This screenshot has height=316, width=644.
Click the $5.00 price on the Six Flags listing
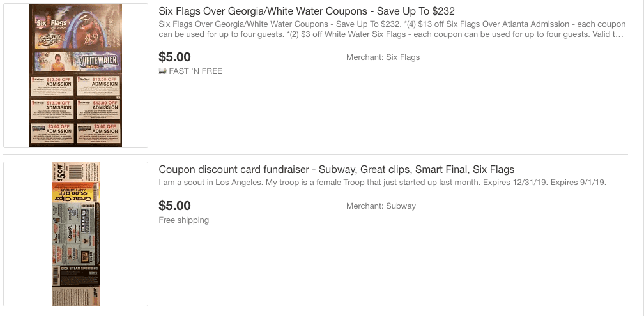pyautogui.click(x=174, y=57)
